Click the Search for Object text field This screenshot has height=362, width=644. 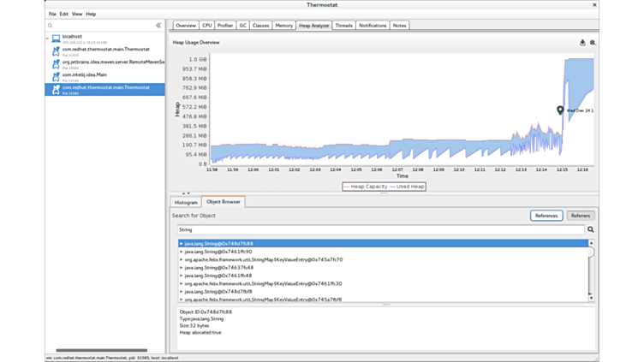379,230
